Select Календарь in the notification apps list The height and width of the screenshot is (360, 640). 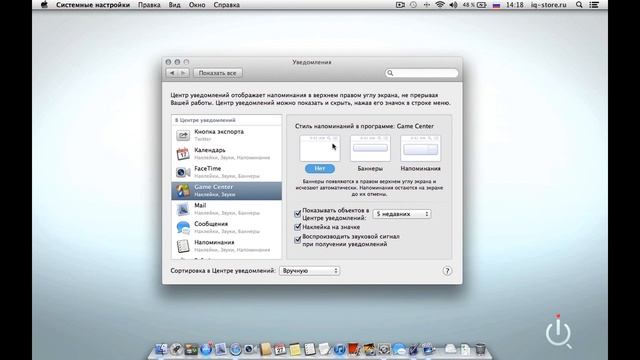pos(227,153)
